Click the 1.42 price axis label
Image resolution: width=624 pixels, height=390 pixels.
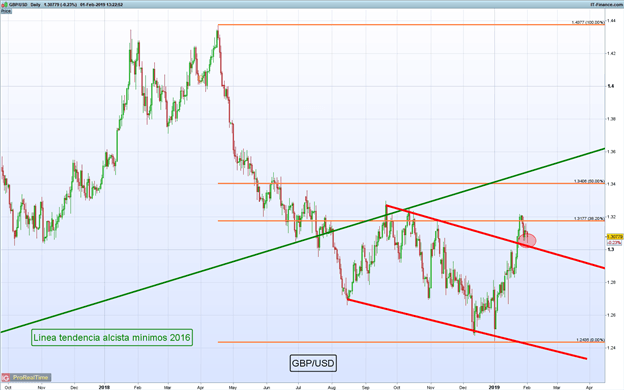(611, 53)
